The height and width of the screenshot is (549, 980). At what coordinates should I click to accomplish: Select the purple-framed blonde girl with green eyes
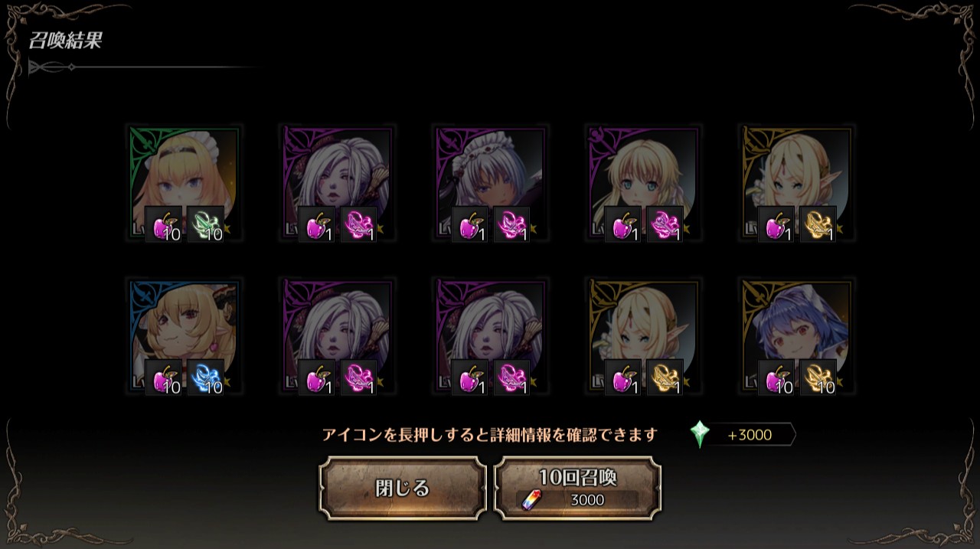tap(644, 184)
